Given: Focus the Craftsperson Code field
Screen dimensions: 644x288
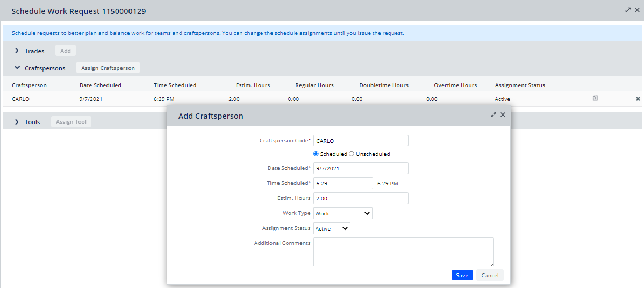Looking at the screenshot, I should (361, 141).
